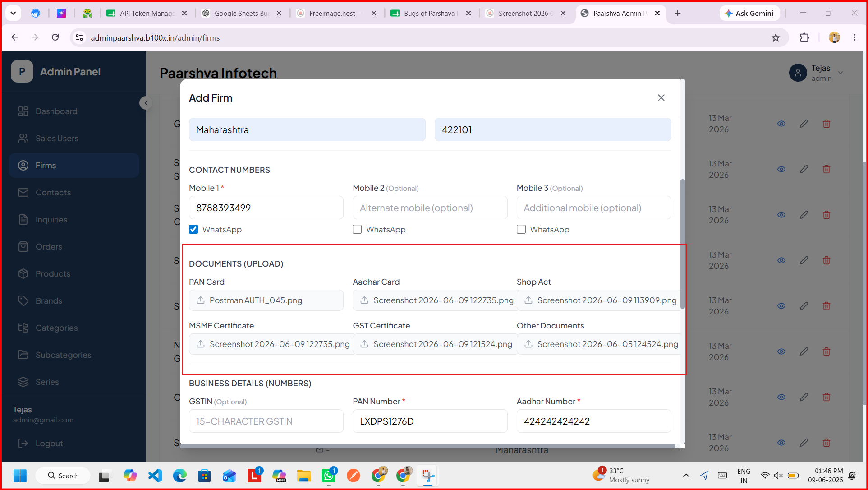Close the Add Firm dialog

pyautogui.click(x=661, y=98)
